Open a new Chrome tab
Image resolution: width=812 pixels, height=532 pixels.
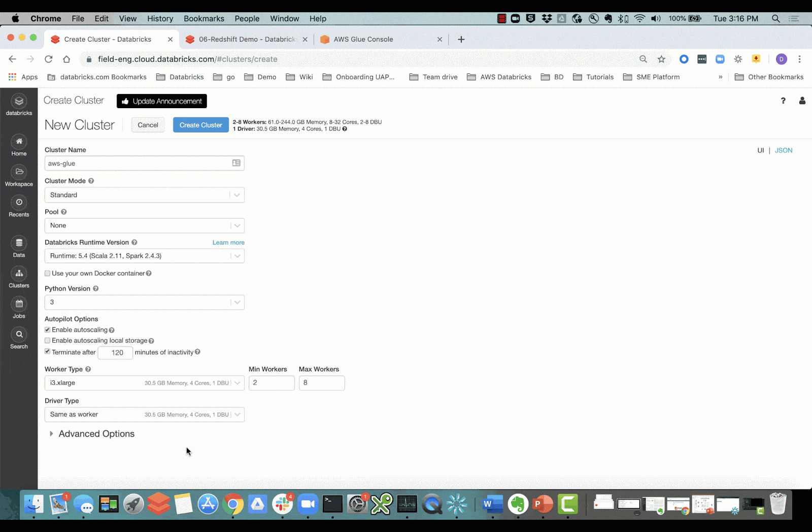pyautogui.click(x=461, y=39)
